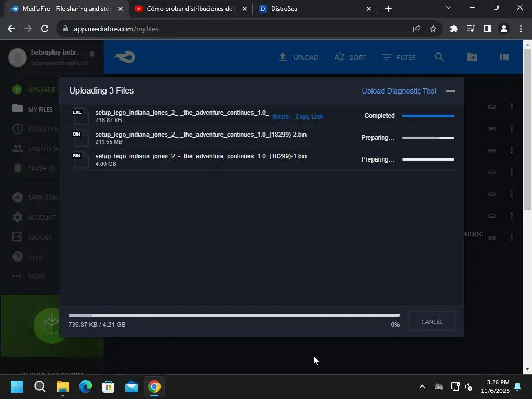Switch to grid view icon
The height and width of the screenshot is (399, 532).
pos(504,57)
